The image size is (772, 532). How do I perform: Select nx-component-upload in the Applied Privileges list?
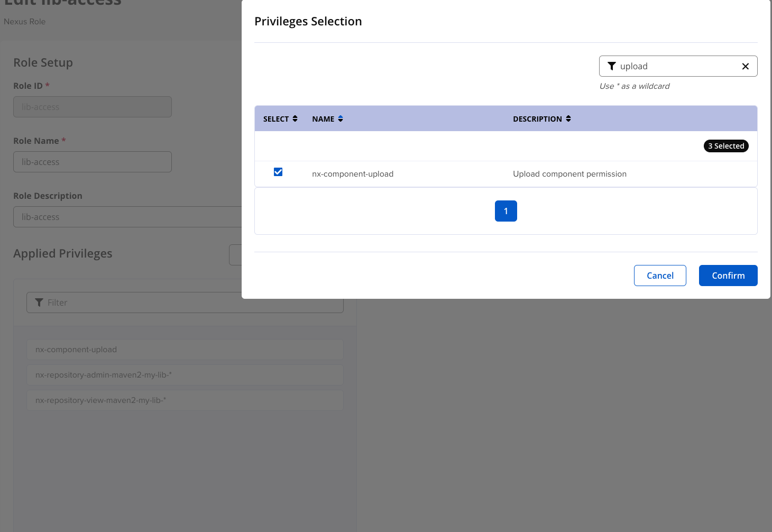pos(185,350)
